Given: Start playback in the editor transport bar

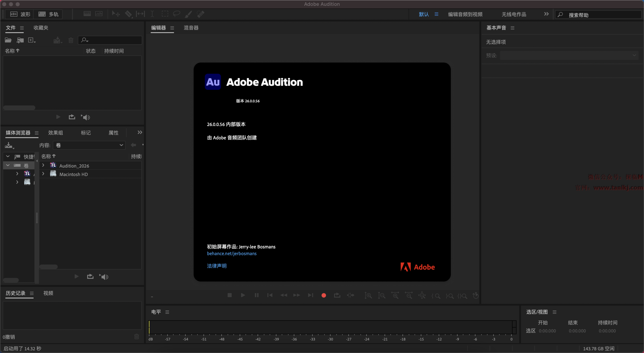Looking at the screenshot, I should (243, 295).
